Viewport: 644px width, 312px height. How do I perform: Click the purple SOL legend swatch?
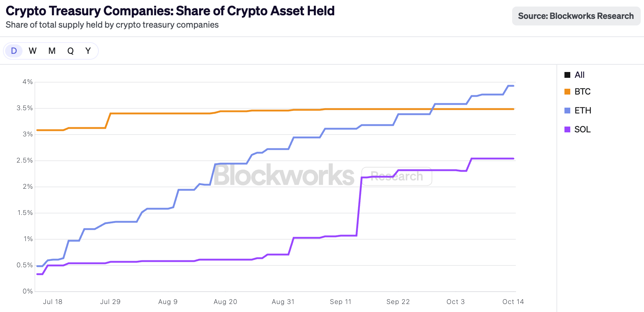567,129
